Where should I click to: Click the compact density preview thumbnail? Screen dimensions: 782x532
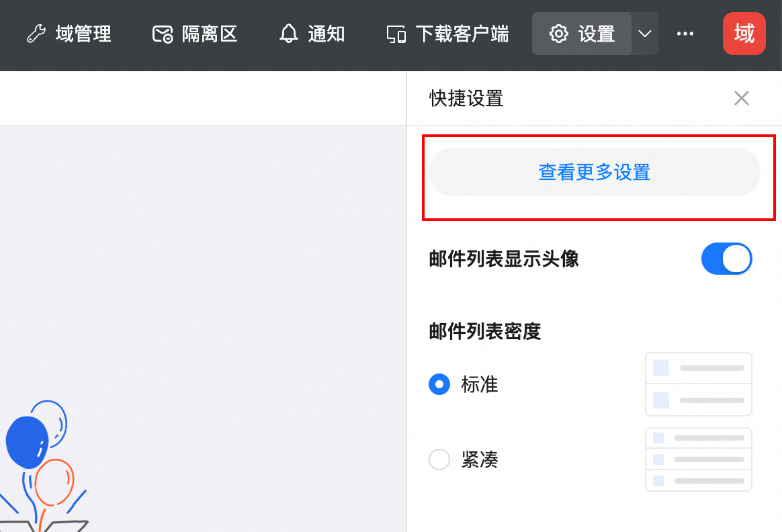pos(698,459)
